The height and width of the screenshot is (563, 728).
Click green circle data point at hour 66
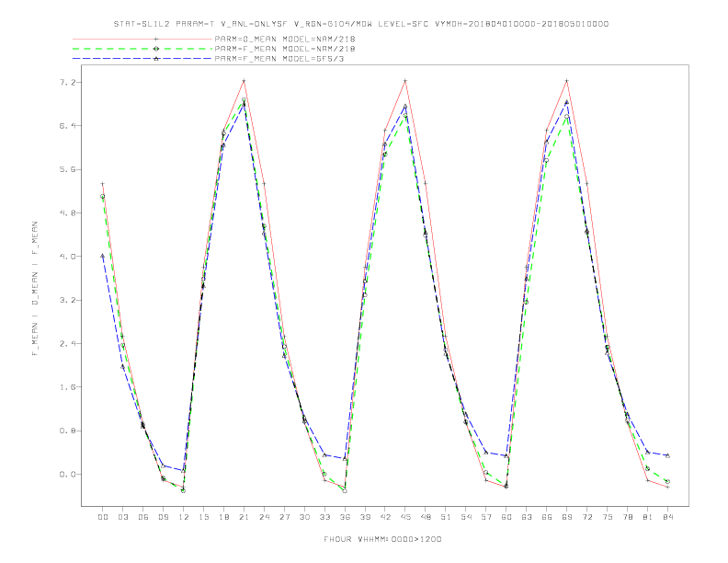tap(547, 161)
